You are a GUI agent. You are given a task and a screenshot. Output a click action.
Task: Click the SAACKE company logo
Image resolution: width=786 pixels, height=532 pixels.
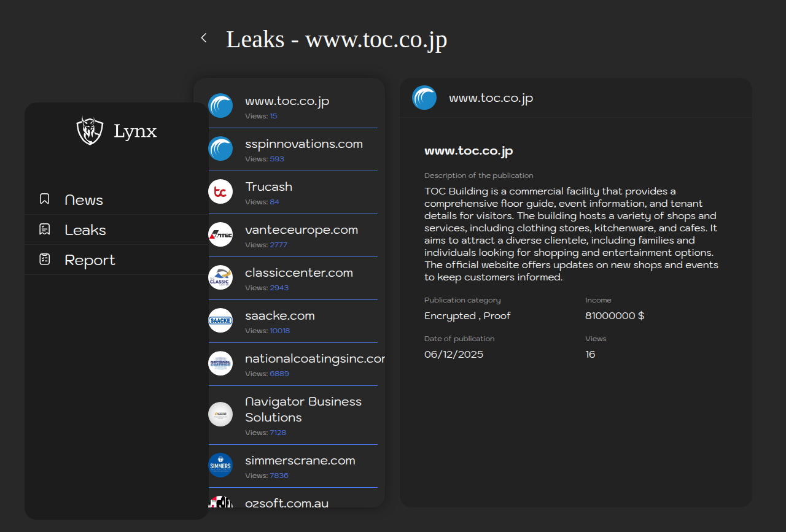[x=220, y=320]
